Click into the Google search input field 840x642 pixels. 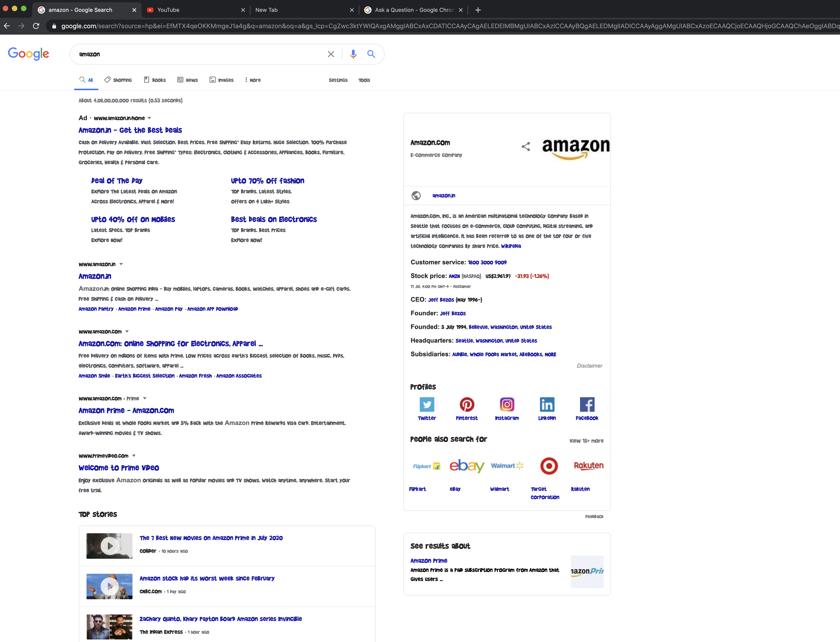199,54
